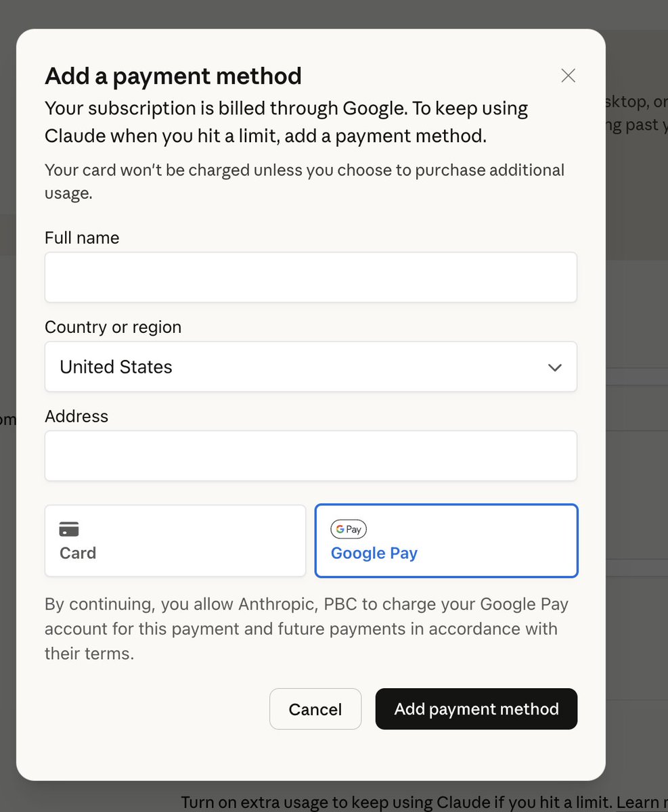Cancel adding a payment method

click(315, 709)
